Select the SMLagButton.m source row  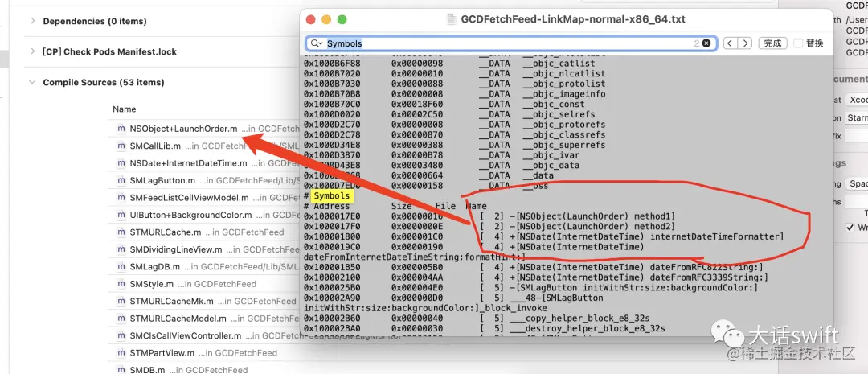[203, 180]
